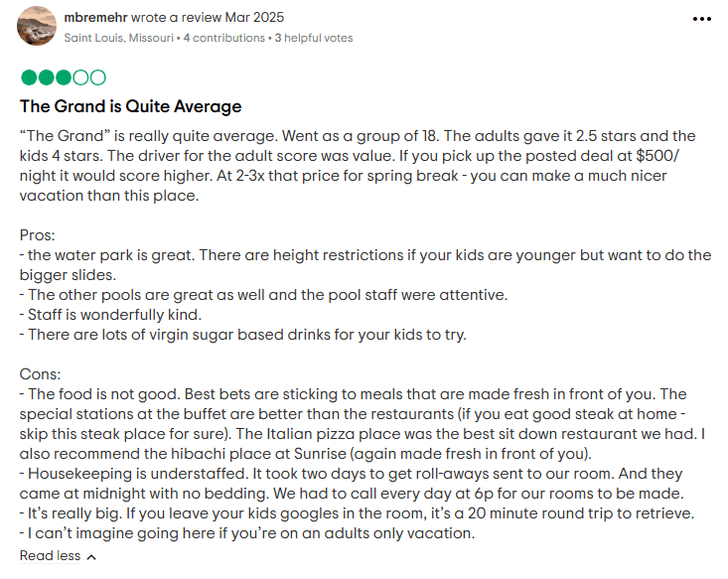Click the 'Staff is wonderfully kind.' line

[x=110, y=315]
